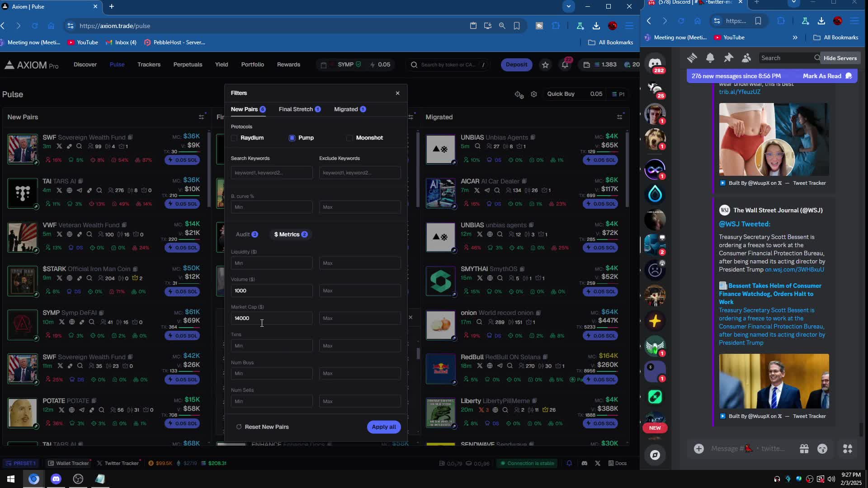Click the B. curve % Min field

coord(271,207)
